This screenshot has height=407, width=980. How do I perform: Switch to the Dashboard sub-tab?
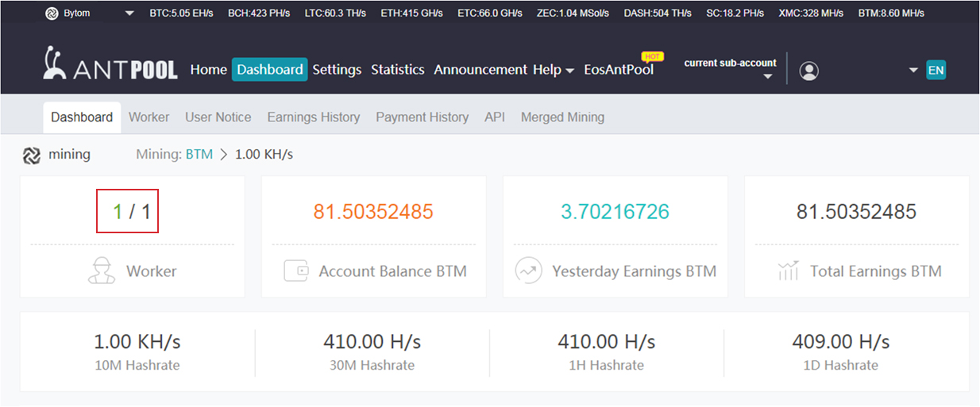(x=82, y=117)
